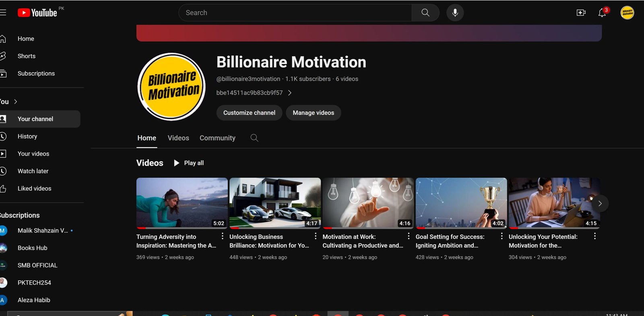Open the Create video icon
This screenshot has width=644, height=316.
point(581,12)
